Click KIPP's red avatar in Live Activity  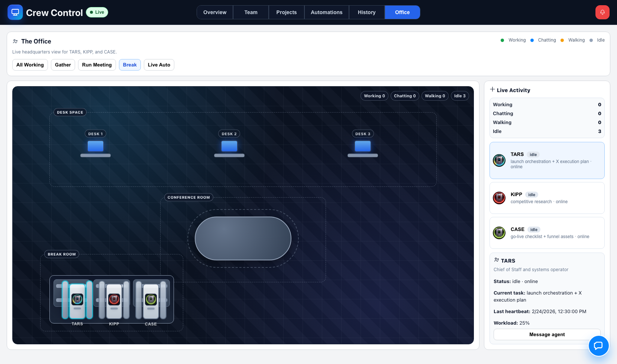499,198
